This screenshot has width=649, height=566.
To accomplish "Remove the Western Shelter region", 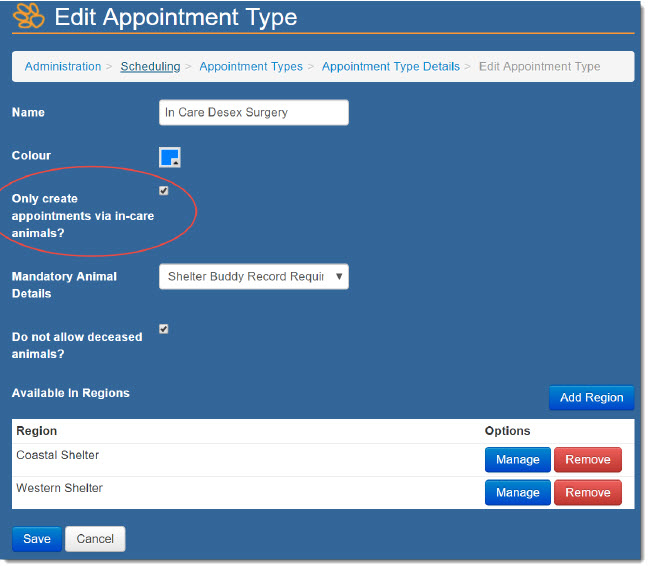I will click(x=587, y=493).
